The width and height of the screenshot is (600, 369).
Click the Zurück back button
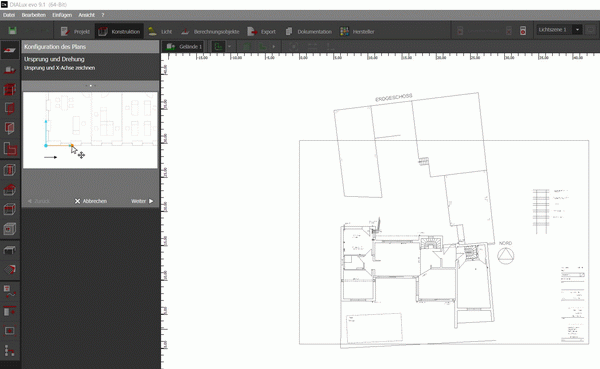click(x=39, y=201)
